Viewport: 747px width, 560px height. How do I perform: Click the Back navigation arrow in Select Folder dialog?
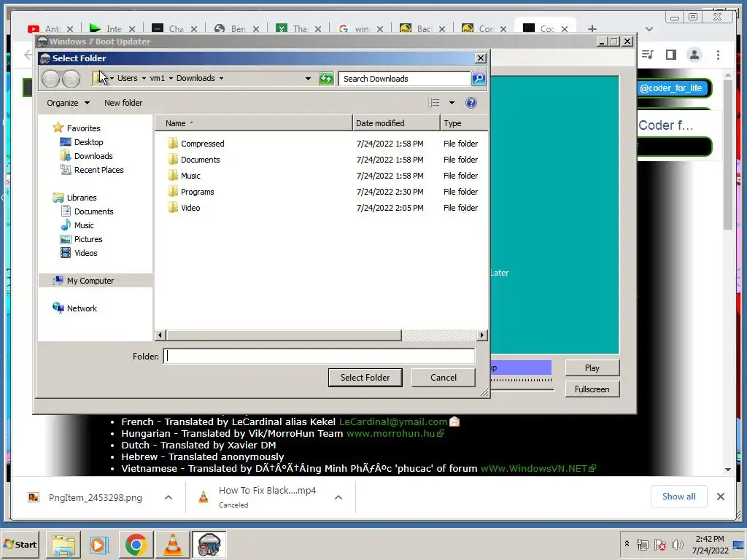[50, 79]
